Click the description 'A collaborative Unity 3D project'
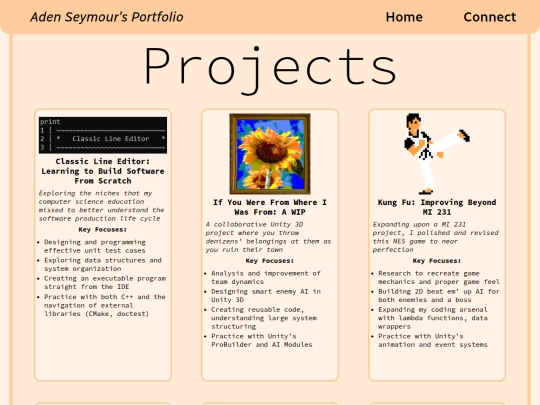Screen dimensions: 540x405 point(268,237)
